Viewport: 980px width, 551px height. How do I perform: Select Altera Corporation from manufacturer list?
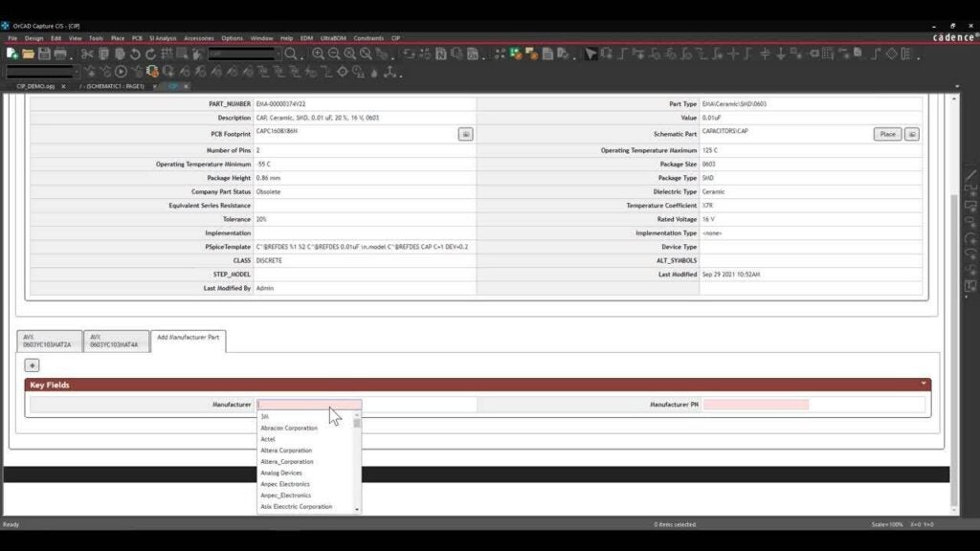coord(286,451)
